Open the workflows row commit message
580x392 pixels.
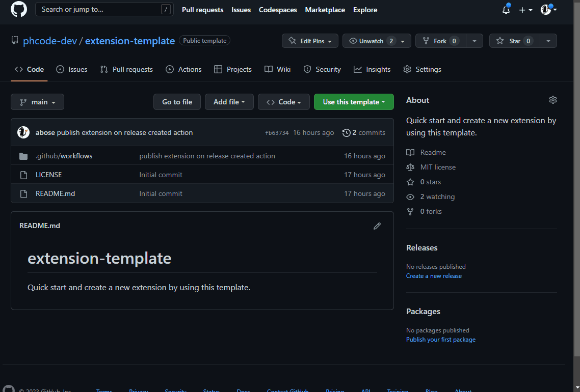[207, 156]
